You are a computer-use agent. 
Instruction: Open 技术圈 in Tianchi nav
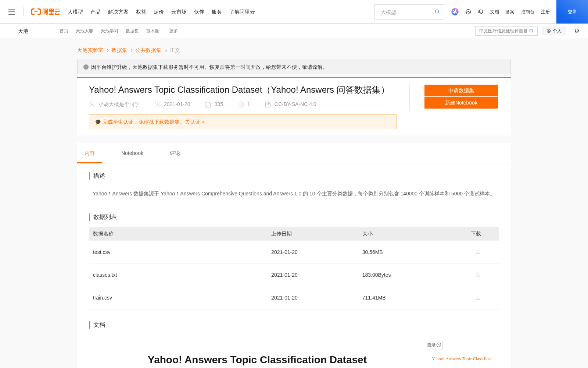(x=153, y=31)
